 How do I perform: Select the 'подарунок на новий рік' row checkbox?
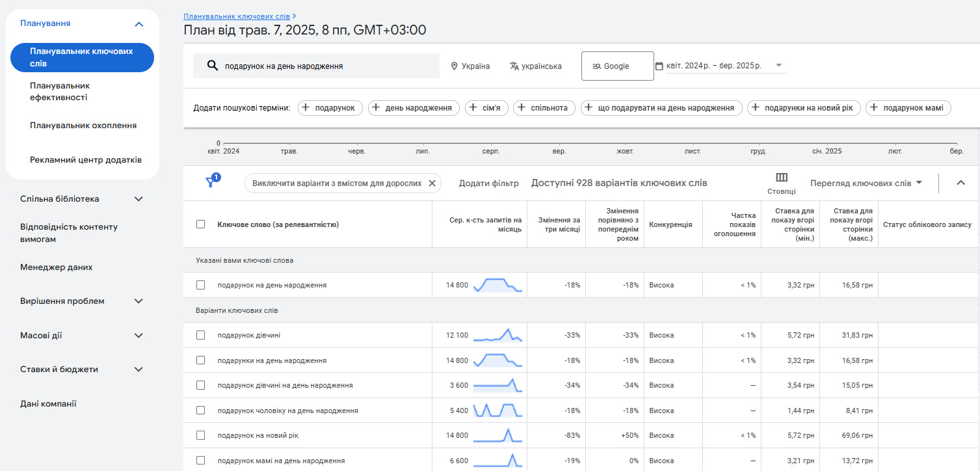point(200,435)
